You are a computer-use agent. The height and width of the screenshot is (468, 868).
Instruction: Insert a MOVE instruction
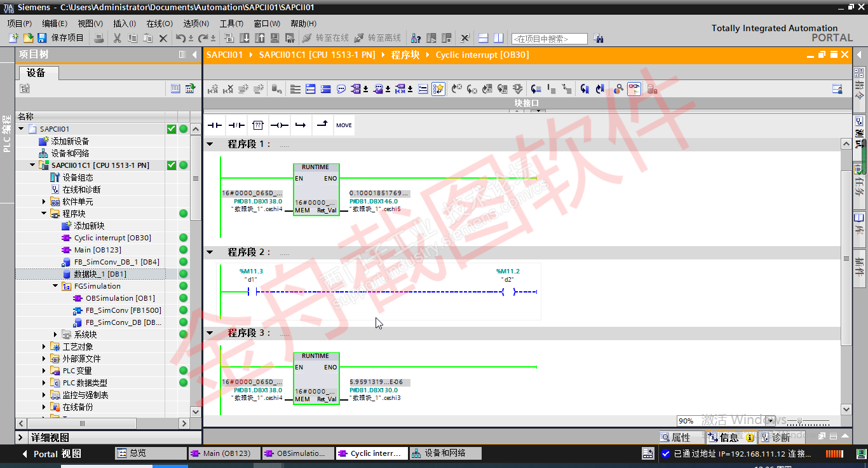(x=344, y=125)
